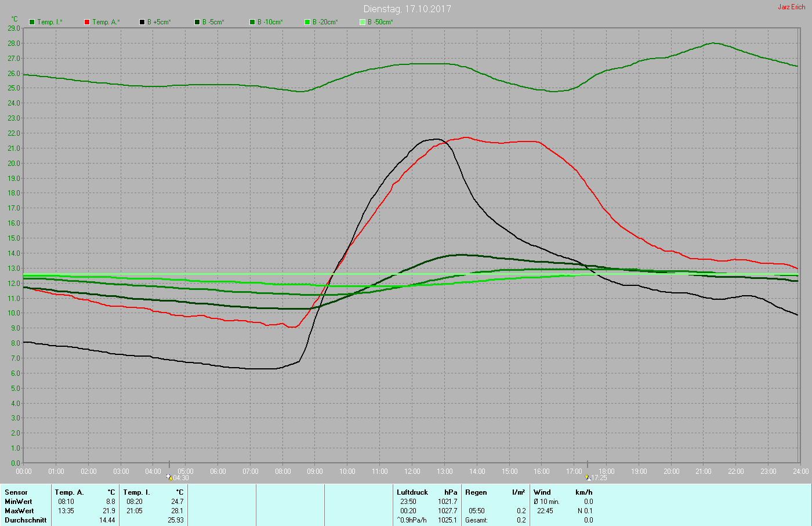The image size is (812, 526).
Task: Click the Temp. I. minimum value '24.7'
Action: (177, 502)
